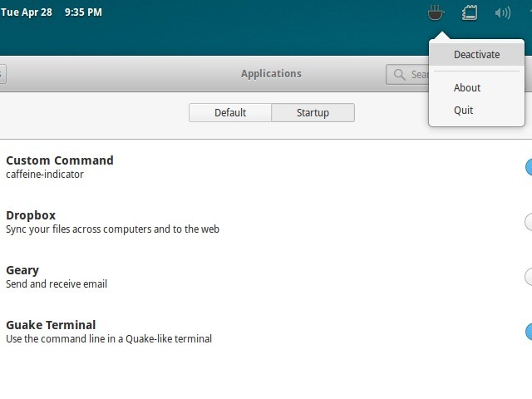The width and height of the screenshot is (532, 399).
Task: Turn off the Guake Terminal startup switch
Action: pos(528,332)
